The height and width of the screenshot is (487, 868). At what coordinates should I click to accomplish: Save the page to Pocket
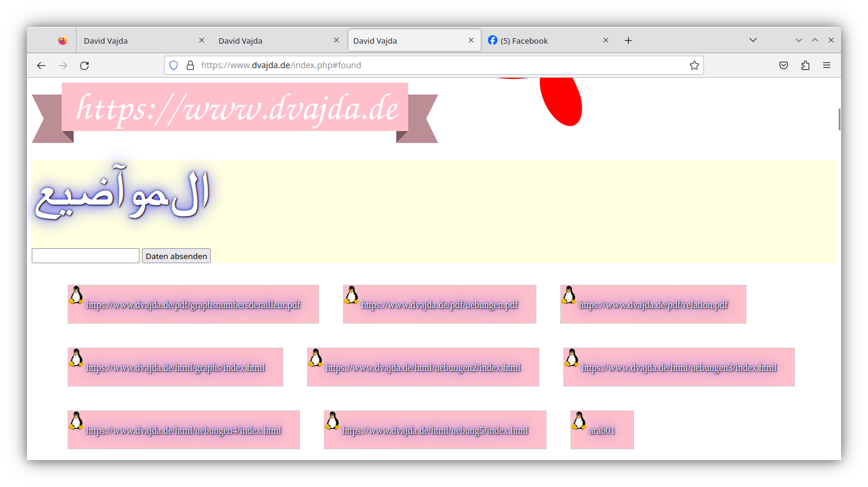pos(784,65)
